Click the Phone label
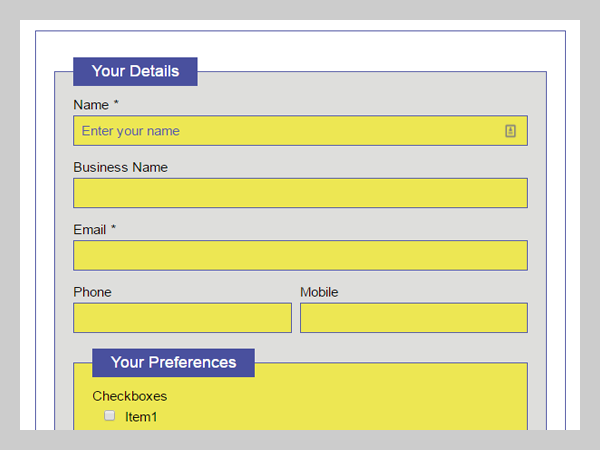The image size is (600, 450). click(92, 292)
